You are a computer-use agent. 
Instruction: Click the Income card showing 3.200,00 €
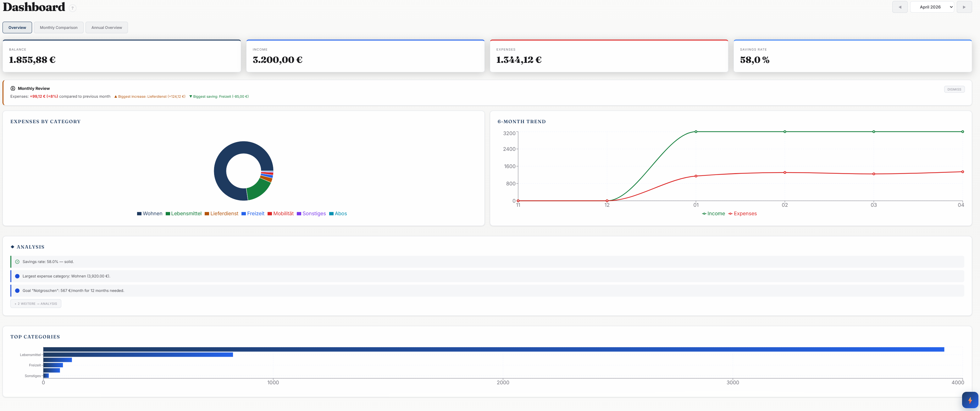pyautogui.click(x=365, y=56)
